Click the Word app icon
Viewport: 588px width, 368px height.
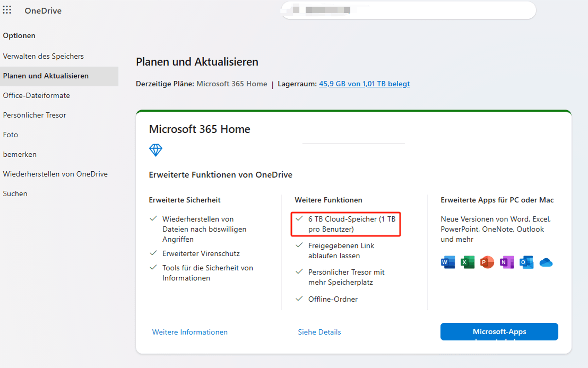(448, 262)
